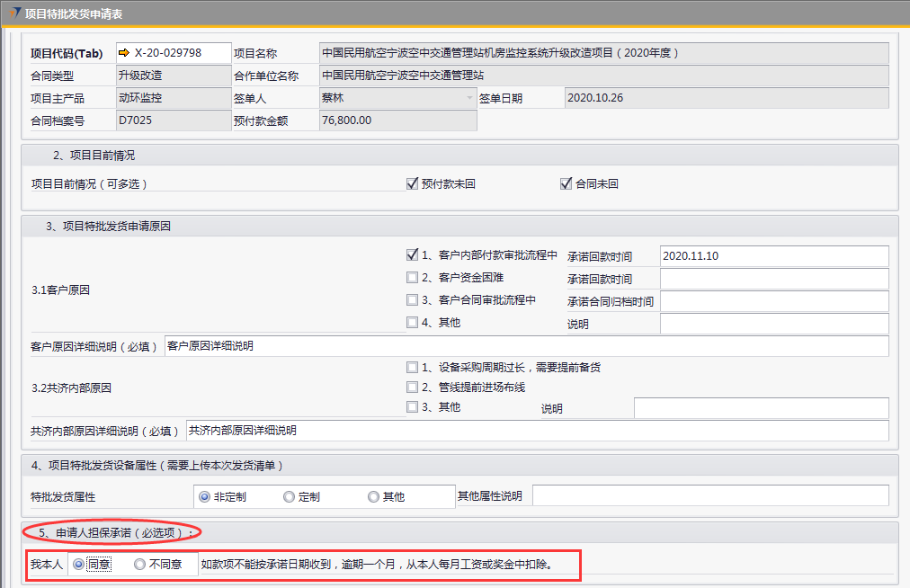
Task: Tick the 设备采购周期过长 checkbox
Action: coord(413,368)
